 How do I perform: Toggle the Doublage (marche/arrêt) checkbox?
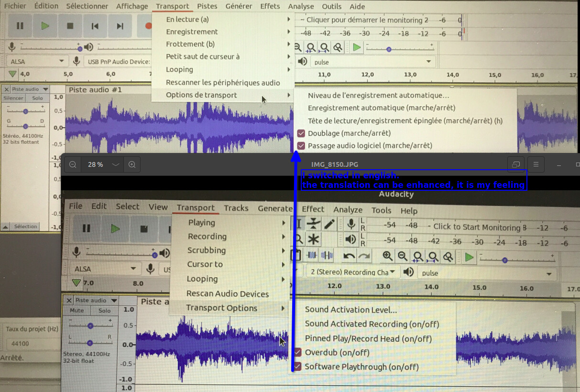[301, 133]
